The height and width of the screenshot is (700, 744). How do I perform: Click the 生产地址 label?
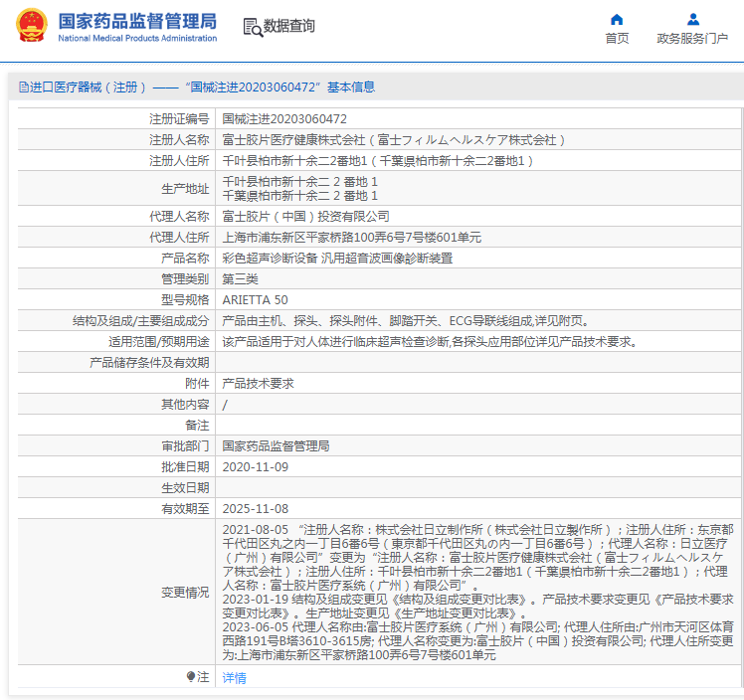pos(185,189)
